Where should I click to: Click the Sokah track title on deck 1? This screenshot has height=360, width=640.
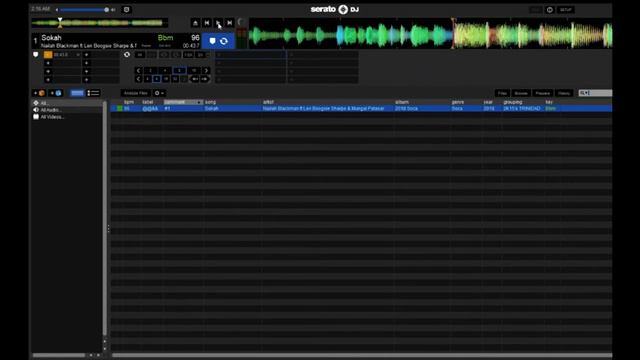[x=51, y=38]
